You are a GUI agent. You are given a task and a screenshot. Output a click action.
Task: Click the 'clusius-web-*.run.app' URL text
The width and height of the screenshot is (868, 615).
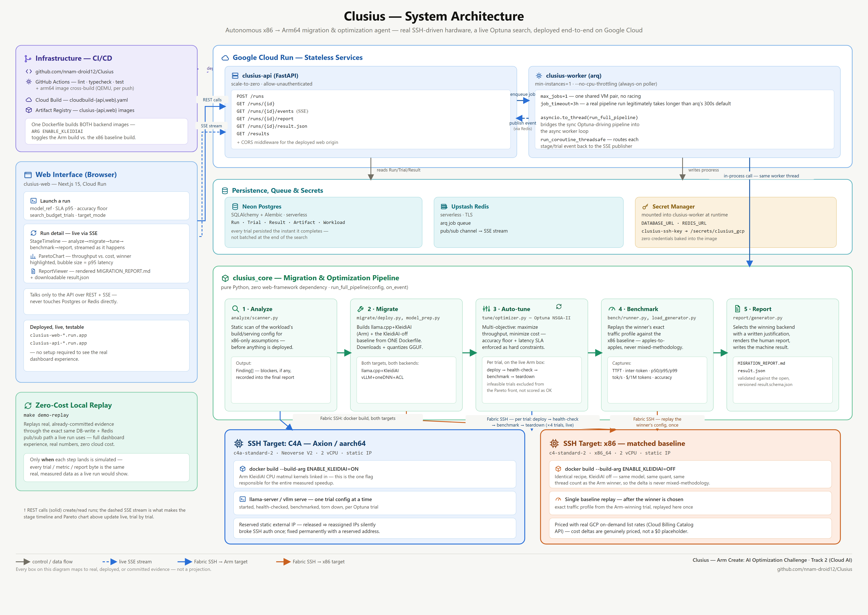(x=58, y=335)
